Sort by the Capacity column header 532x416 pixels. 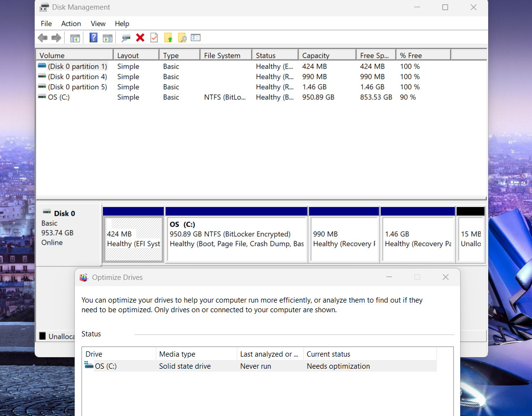point(327,55)
